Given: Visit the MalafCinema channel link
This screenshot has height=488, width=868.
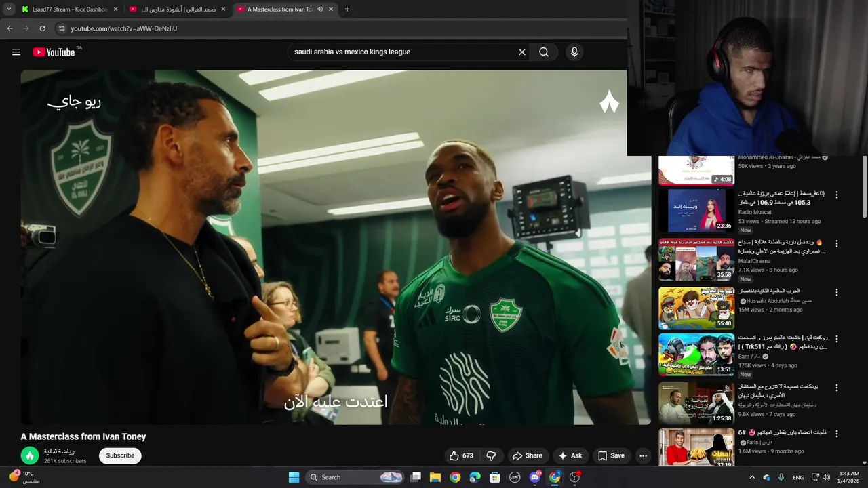Looking at the screenshot, I should [x=754, y=261].
